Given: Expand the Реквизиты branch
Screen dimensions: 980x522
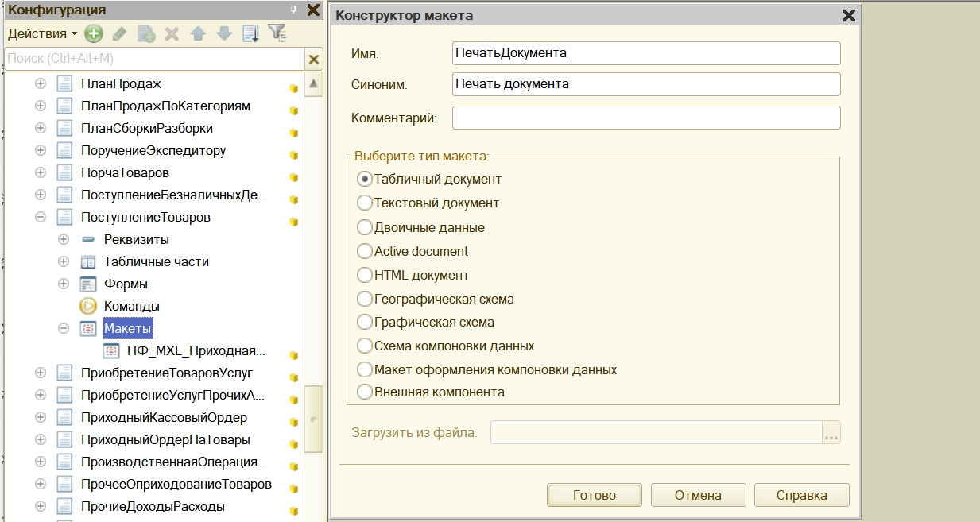Looking at the screenshot, I should tap(64, 240).
